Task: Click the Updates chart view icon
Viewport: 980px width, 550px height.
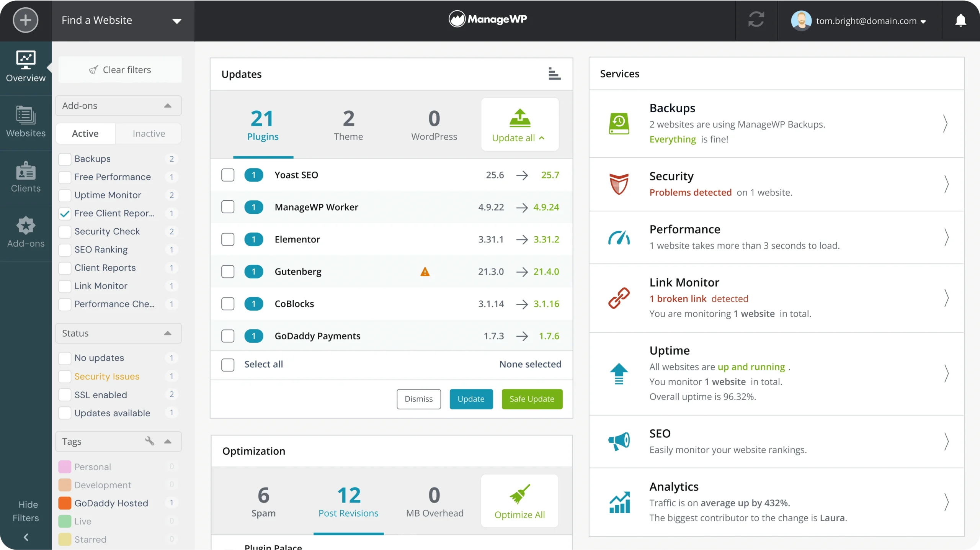Action: pos(554,74)
